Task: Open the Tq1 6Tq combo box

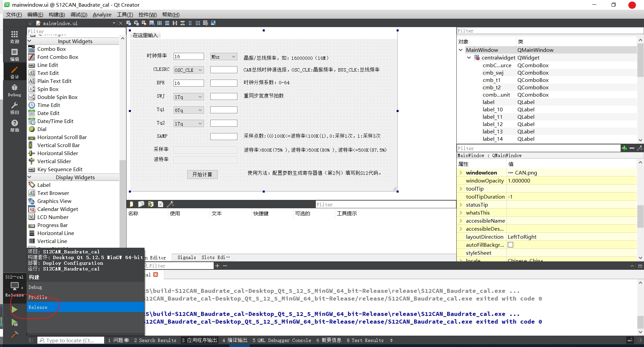Action: point(189,110)
